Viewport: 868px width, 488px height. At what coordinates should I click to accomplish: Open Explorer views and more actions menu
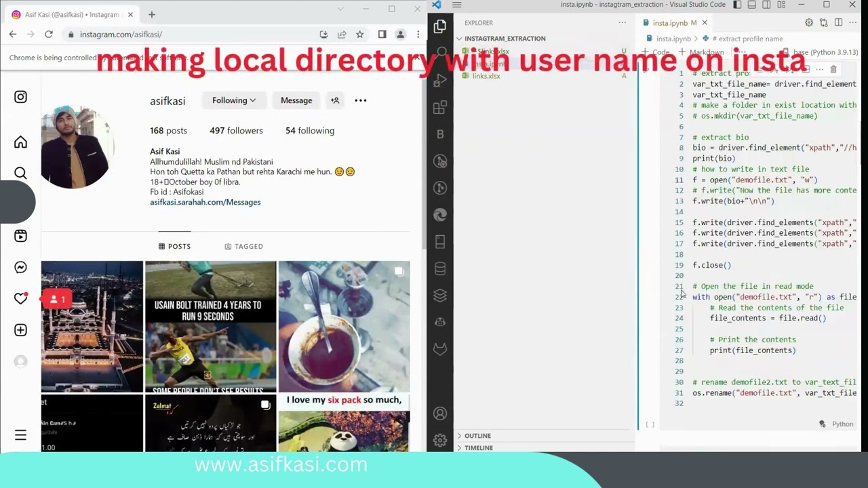click(x=622, y=22)
